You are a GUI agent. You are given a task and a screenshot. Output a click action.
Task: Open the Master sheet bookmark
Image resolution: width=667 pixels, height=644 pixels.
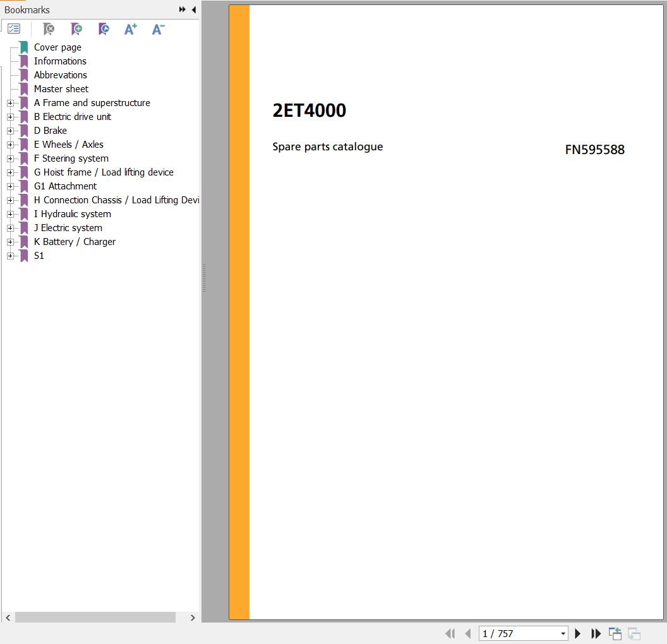61,89
